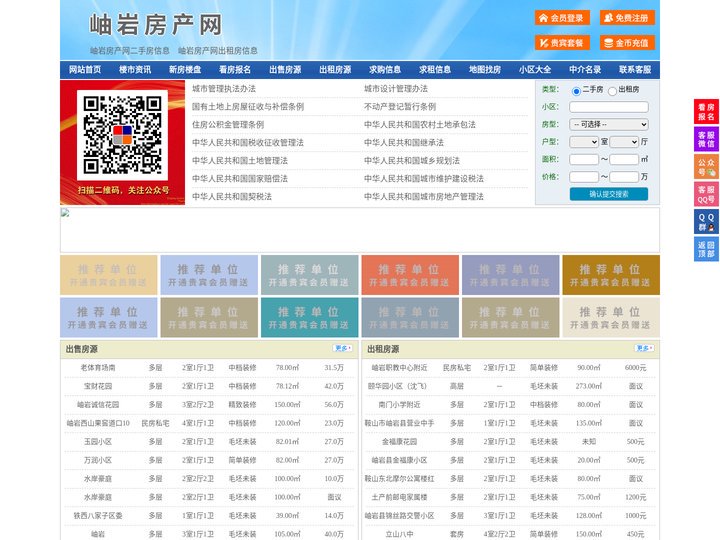Select the 二手房 radio button
This screenshot has width=720, height=540.
[x=576, y=91]
